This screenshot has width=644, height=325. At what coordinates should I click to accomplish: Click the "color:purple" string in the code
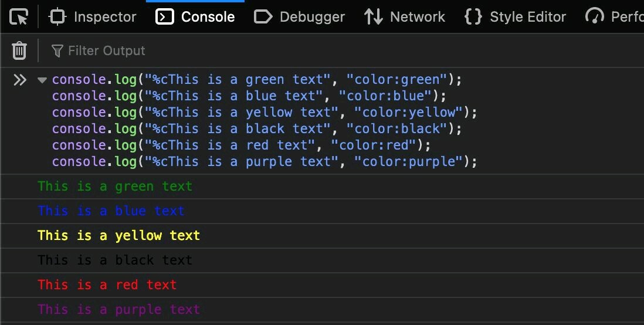click(x=408, y=161)
